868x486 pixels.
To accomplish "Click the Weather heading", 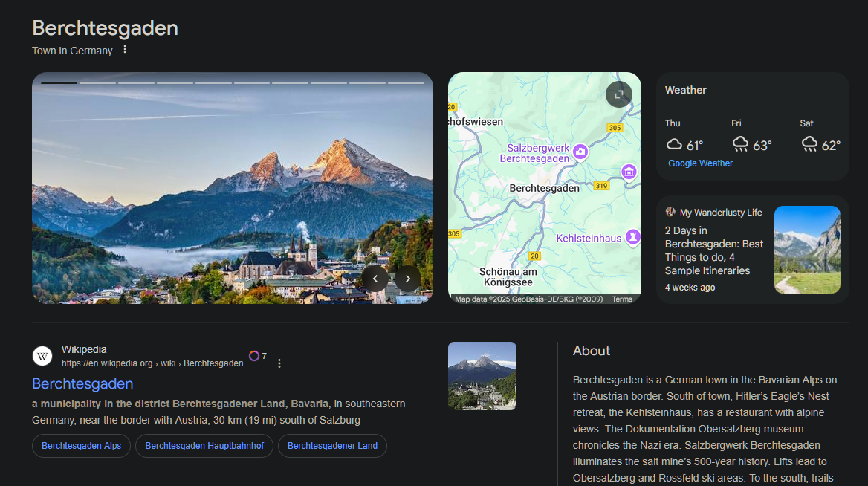I will 685,90.
